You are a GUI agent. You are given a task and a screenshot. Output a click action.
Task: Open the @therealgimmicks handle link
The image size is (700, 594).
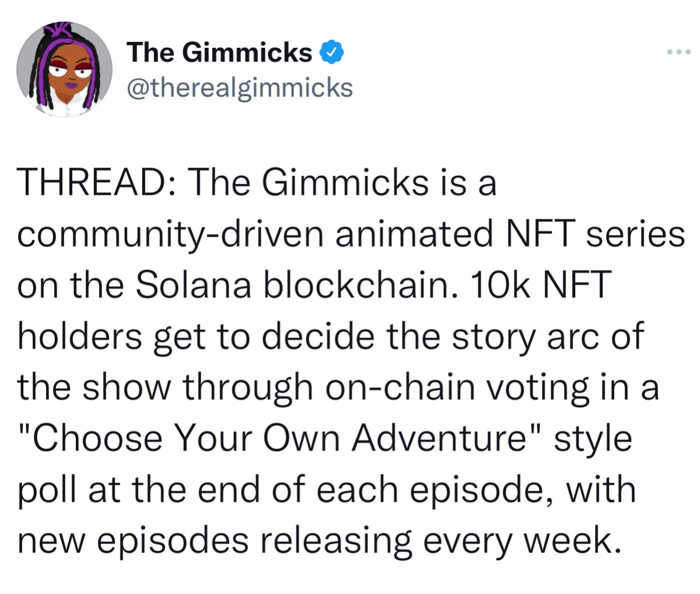pyautogui.click(x=239, y=88)
